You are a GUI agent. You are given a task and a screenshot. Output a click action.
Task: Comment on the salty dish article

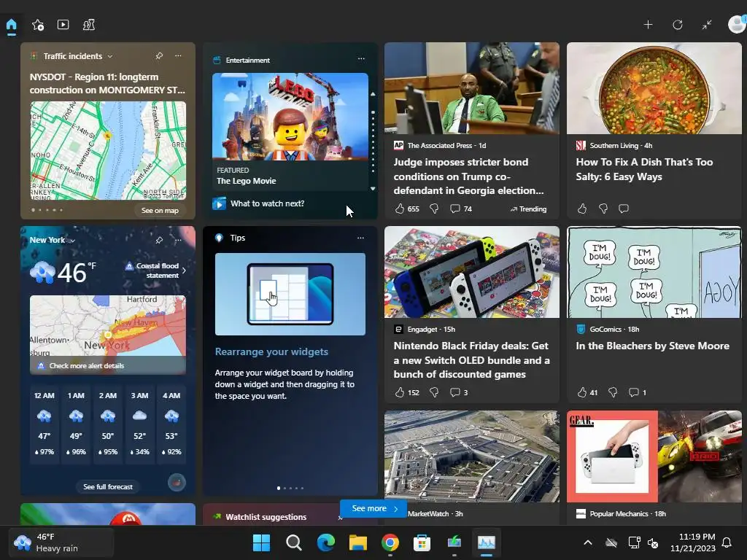(624, 209)
